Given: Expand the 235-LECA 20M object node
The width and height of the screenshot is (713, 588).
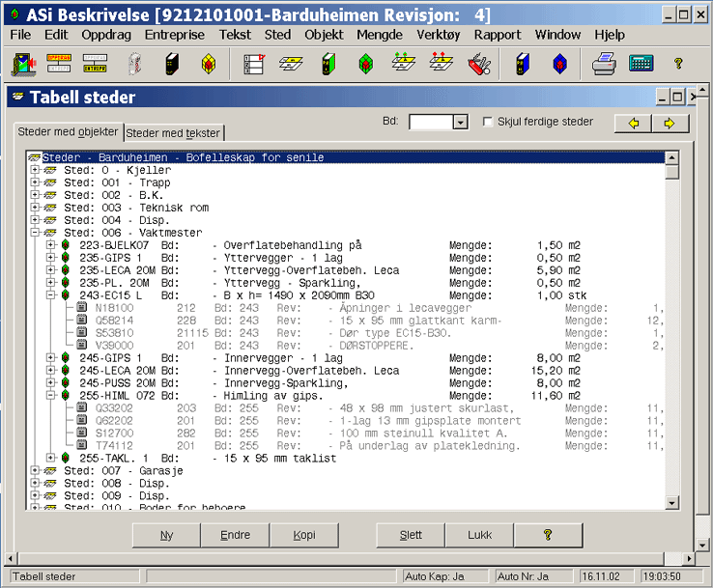Looking at the screenshot, I should (51, 270).
